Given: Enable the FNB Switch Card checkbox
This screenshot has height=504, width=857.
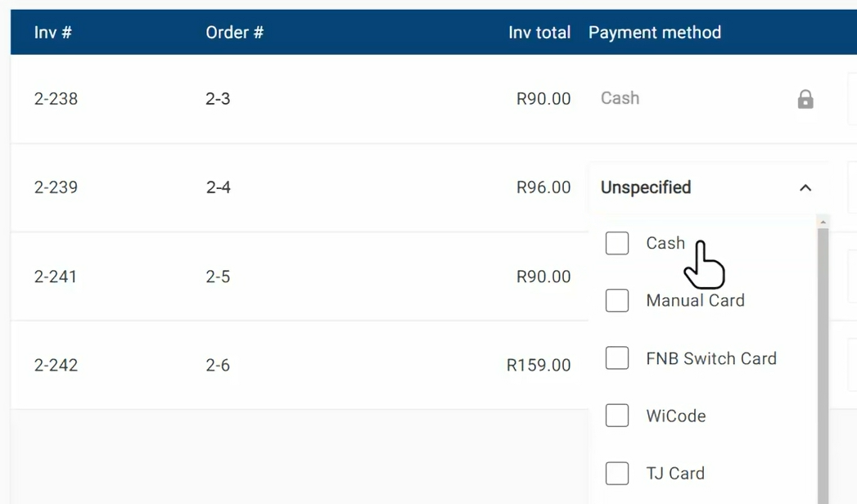Looking at the screenshot, I should coord(617,358).
